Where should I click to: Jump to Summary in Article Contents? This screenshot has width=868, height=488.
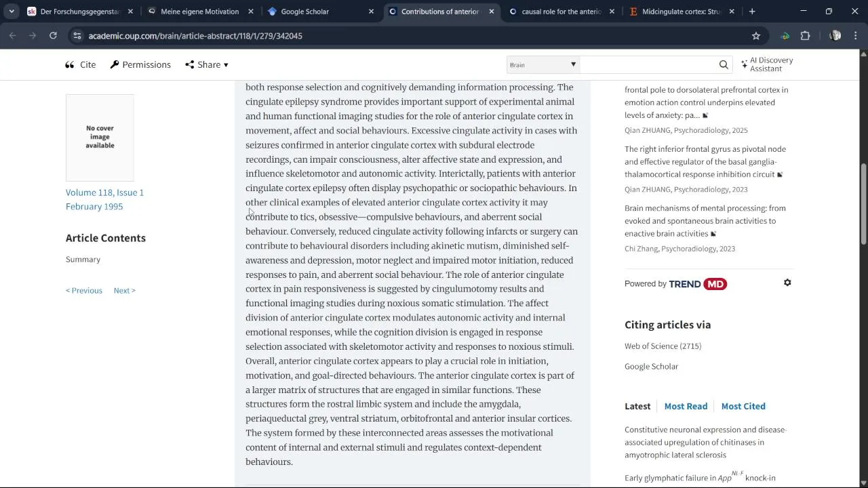[x=83, y=260]
